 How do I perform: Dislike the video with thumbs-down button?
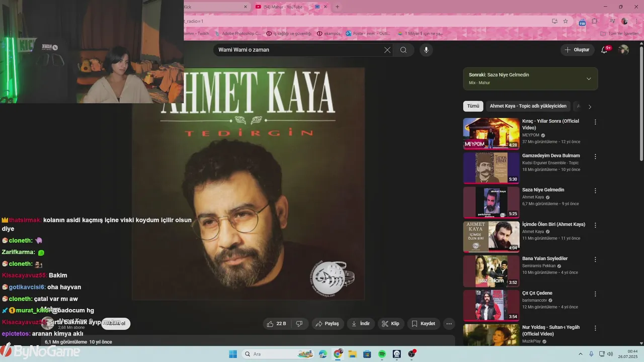coord(299,324)
